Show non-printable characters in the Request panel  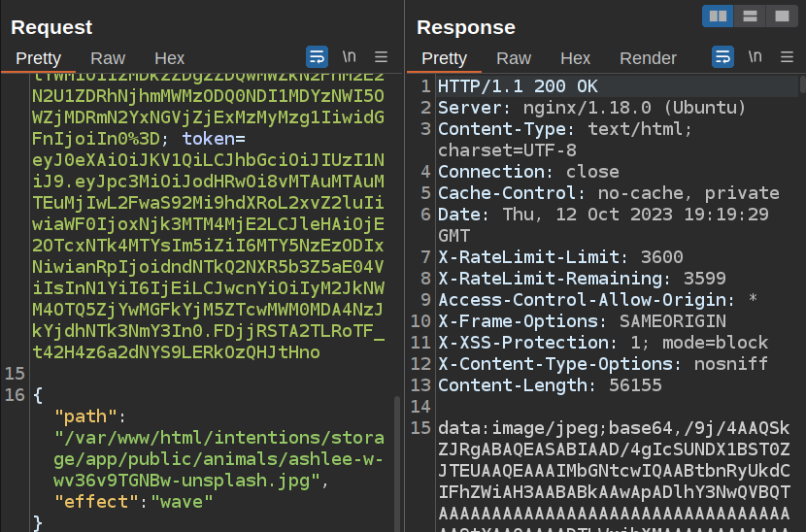tap(350, 56)
